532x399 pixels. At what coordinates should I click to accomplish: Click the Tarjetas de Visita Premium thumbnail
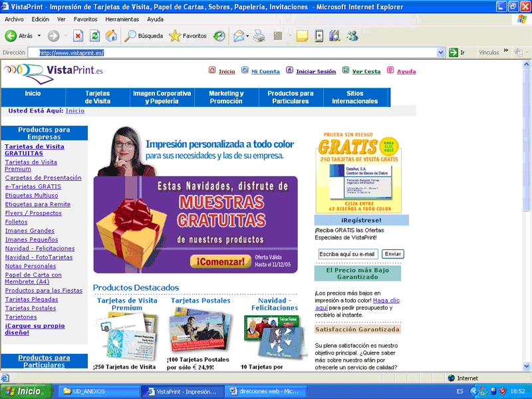[x=127, y=335]
